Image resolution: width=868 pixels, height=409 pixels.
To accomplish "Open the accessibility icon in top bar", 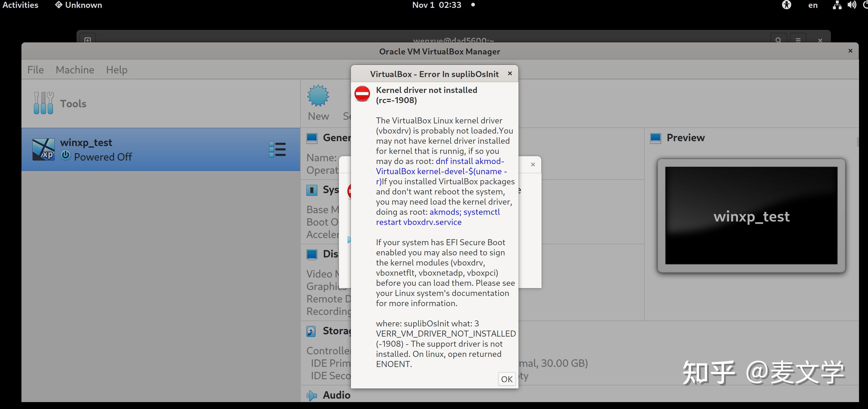I will point(786,5).
